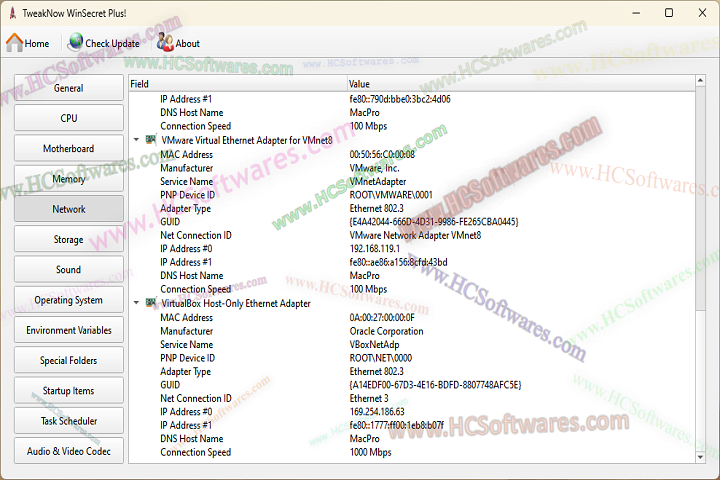This screenshot has width=720, height=480.
Task: Select MAC value 0A:00:27:00:00:0F
Action: (x=382, y=317)
